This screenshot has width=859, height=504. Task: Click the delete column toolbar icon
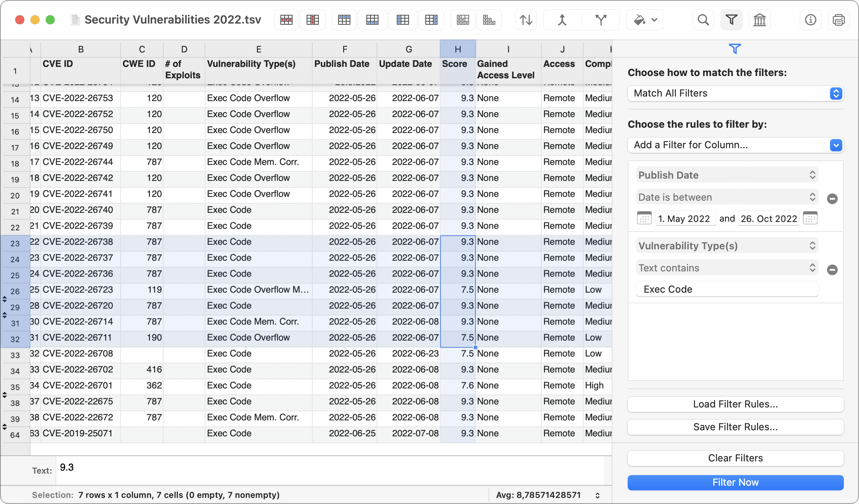312,20
